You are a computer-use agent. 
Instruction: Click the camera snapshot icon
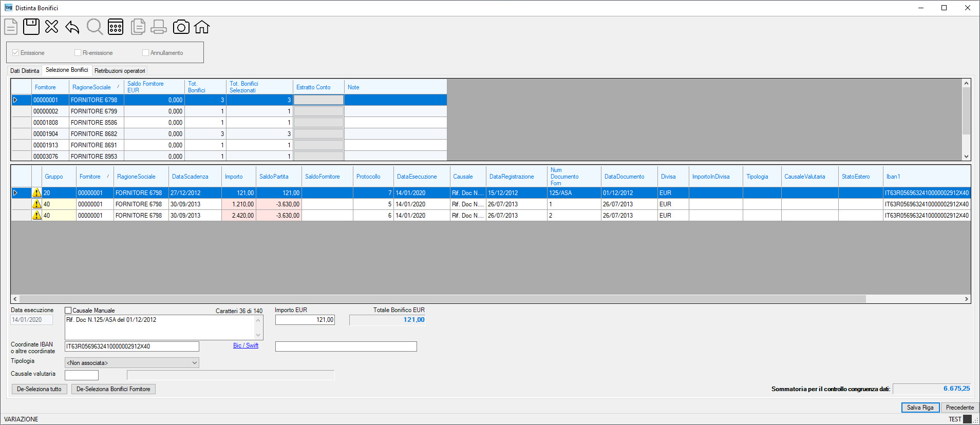pos(181,27)
